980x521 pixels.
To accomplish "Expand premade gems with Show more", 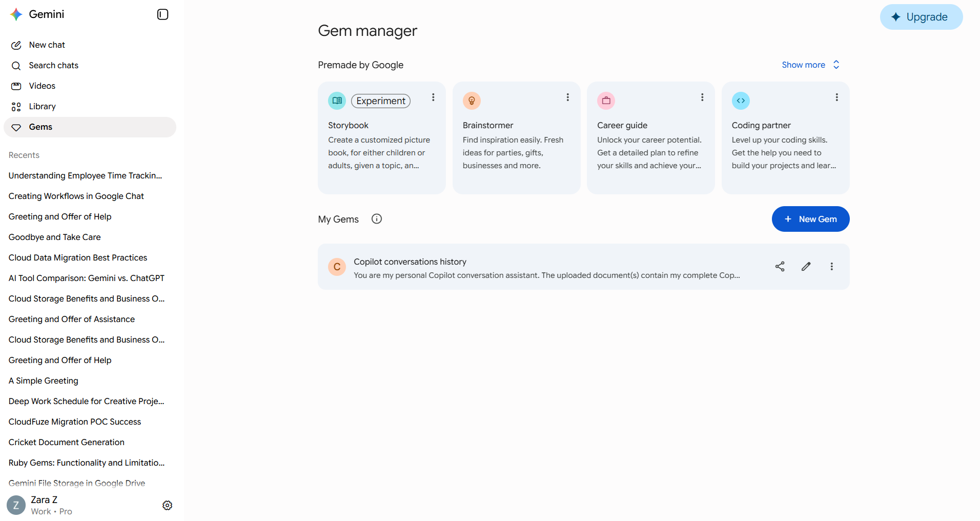I will coord(810,65).
